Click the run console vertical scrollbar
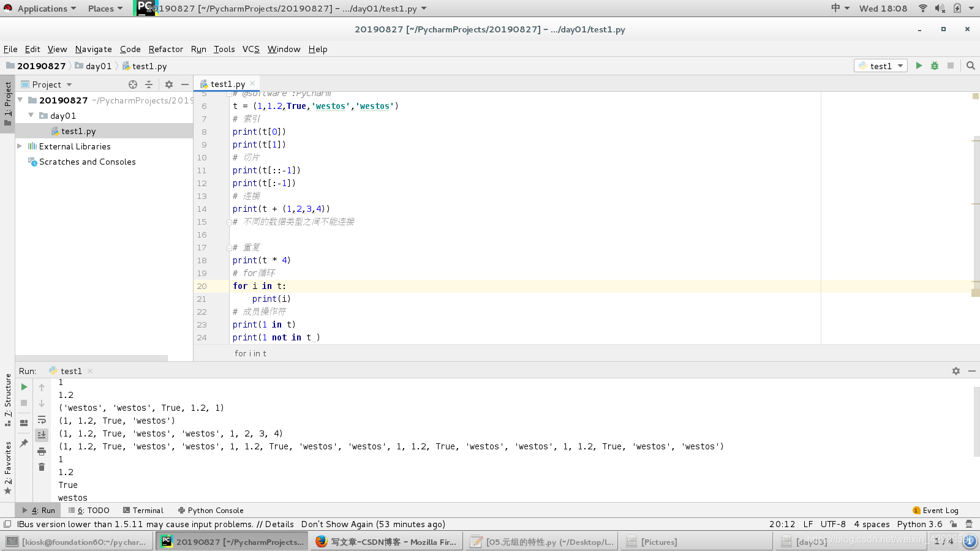980x551 pixels. point(976,422)
